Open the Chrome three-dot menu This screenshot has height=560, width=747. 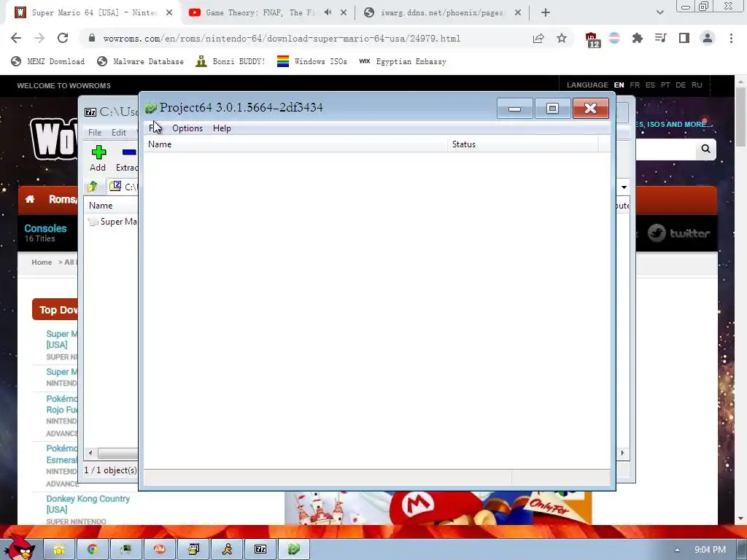[731, 38]
